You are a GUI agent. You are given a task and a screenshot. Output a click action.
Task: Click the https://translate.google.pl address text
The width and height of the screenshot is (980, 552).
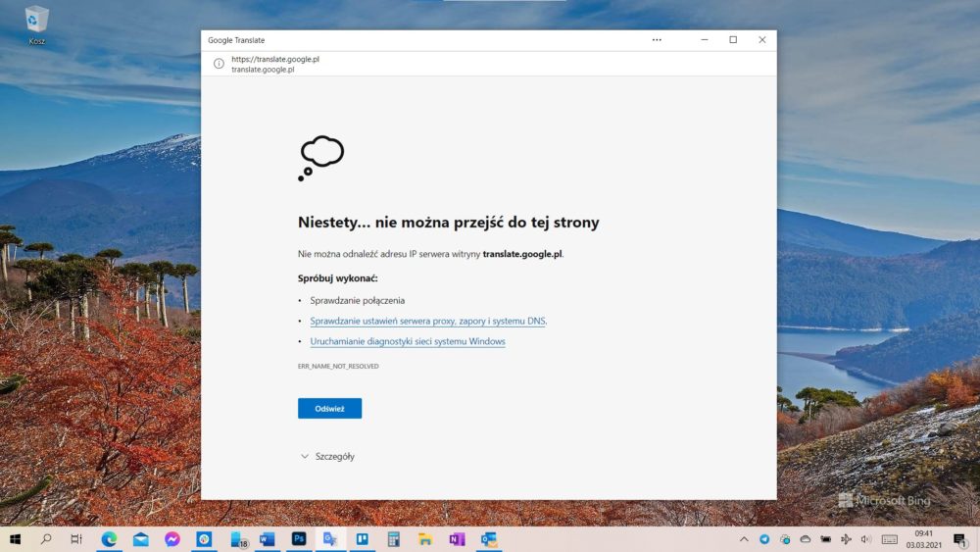pyautogui.click(x=275, y=59)
